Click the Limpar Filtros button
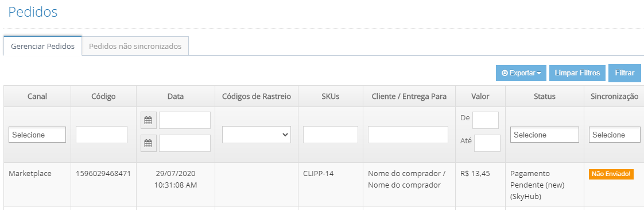 coord(577,73)
